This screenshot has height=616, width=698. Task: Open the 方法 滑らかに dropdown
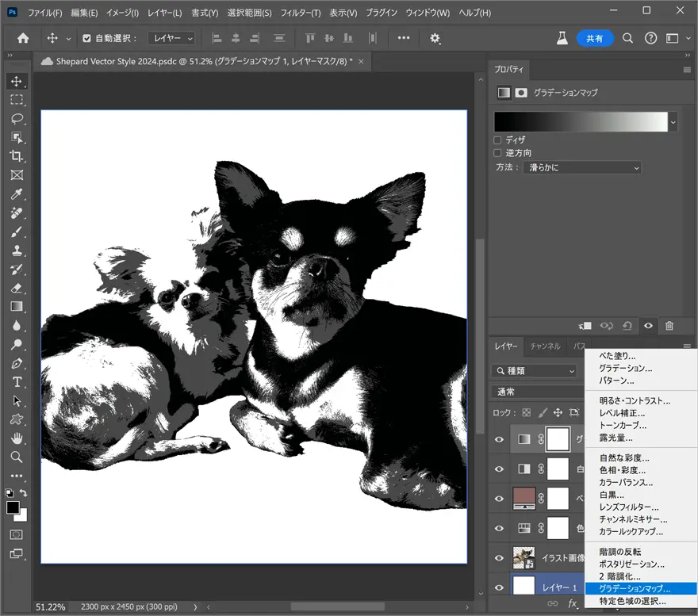[582, 168]
